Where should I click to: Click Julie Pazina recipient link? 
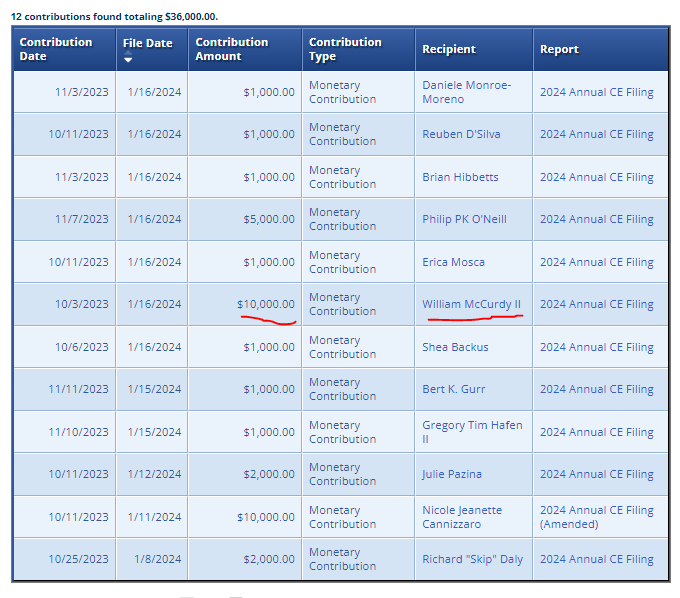coord(452,474)
